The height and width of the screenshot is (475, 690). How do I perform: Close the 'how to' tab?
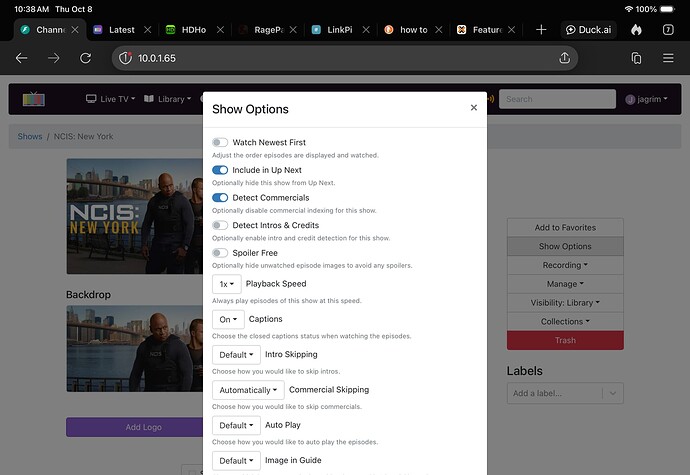coord(439,29)
